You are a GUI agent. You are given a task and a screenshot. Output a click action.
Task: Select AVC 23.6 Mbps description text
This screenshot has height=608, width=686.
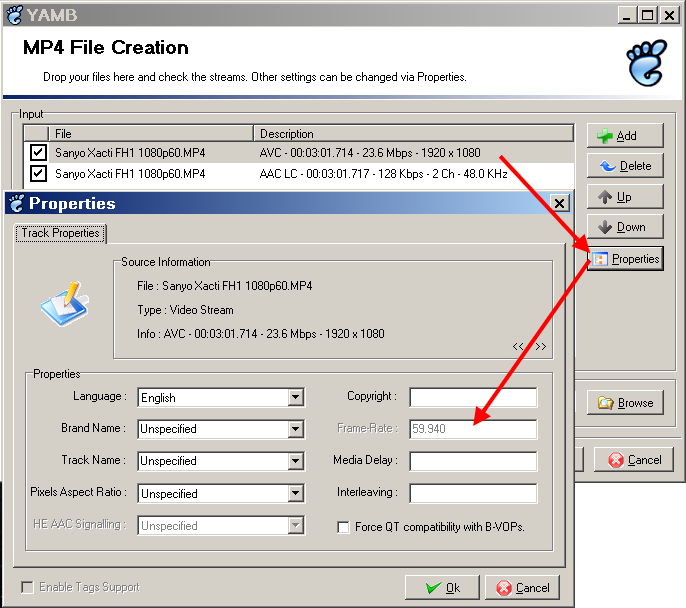coord(370,153)
